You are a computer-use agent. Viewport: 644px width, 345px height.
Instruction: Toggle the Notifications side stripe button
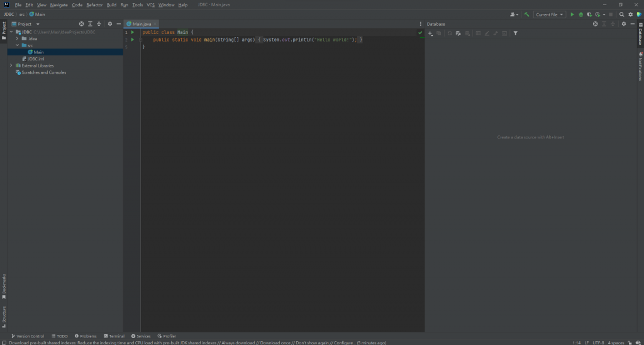(640, 66)
